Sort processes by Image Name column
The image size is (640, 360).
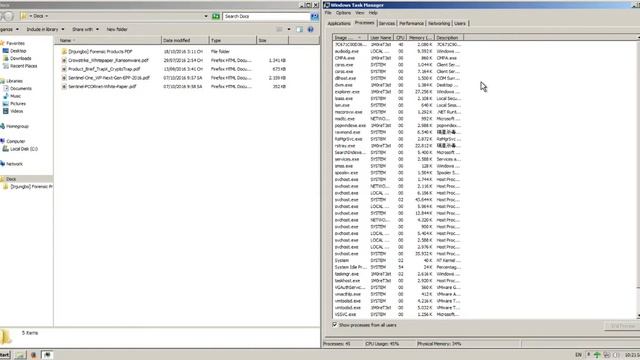tap(351, 38)
